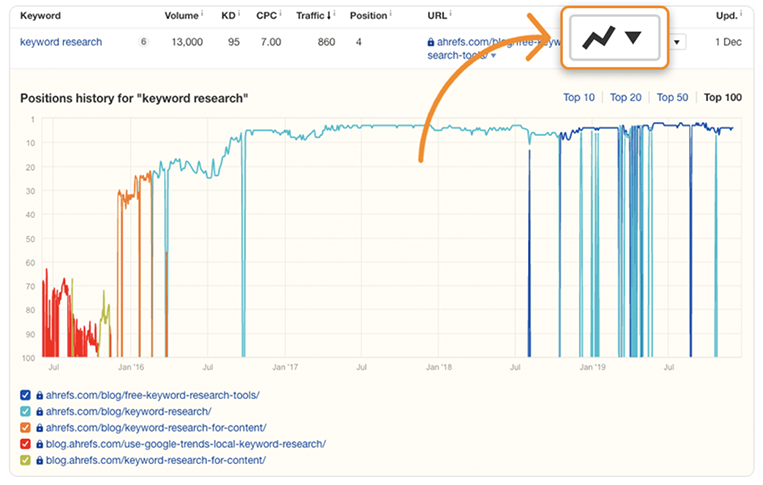Open the dropdown arrow in highlighted chart button
This screenshot has width=763, height=485.
633,38
